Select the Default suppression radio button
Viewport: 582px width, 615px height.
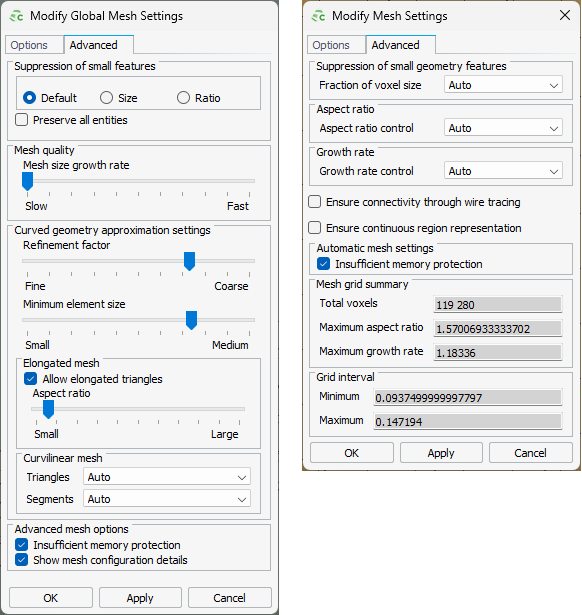coord(29,98)
